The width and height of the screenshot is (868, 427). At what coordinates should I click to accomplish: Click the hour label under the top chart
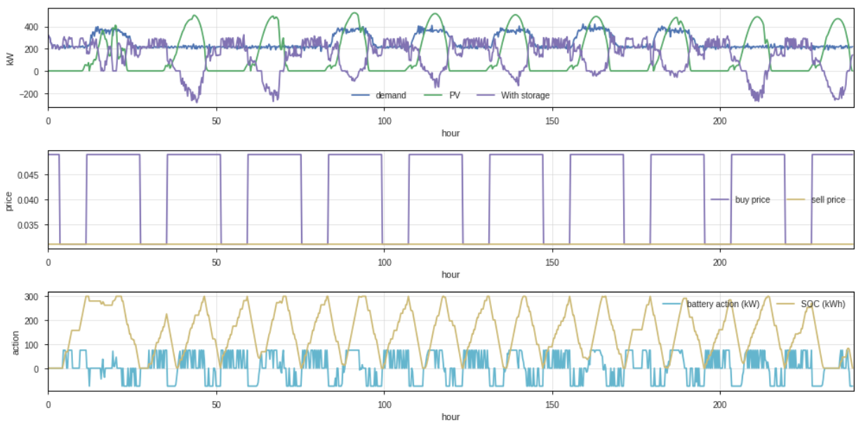tap(450, 133)
